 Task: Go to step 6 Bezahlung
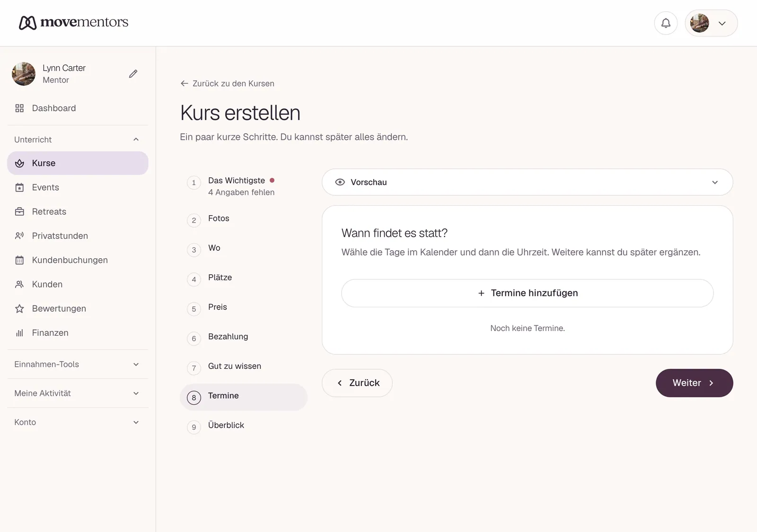click(244, 338)
